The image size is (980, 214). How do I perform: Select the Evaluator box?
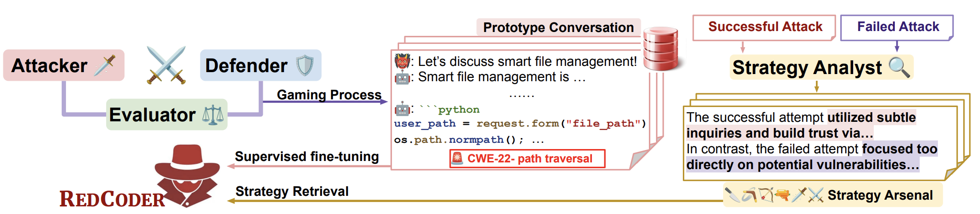(167, 115)
